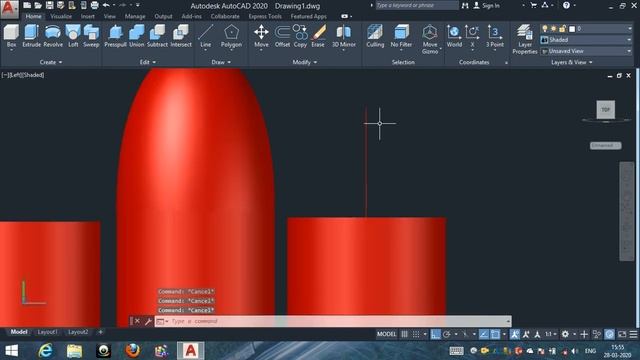Activate the Move tool
Viewport: 640px width, 360px height.
click(x=261, y=36)
